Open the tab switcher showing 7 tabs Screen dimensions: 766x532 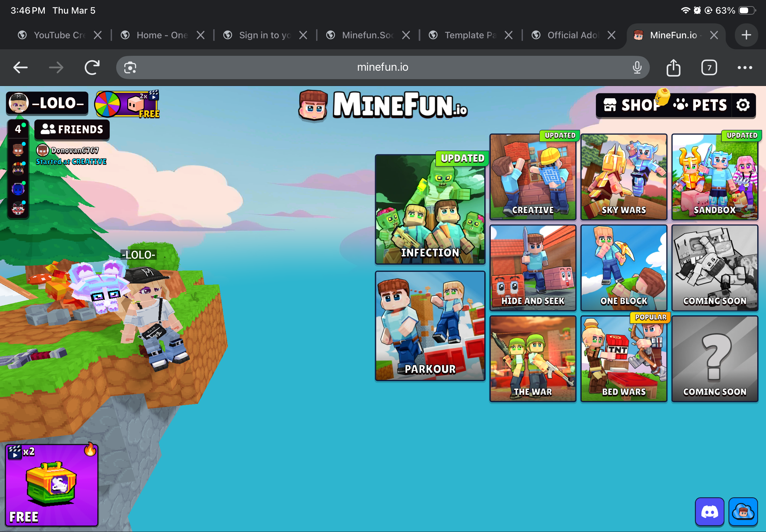click(709, 68)
